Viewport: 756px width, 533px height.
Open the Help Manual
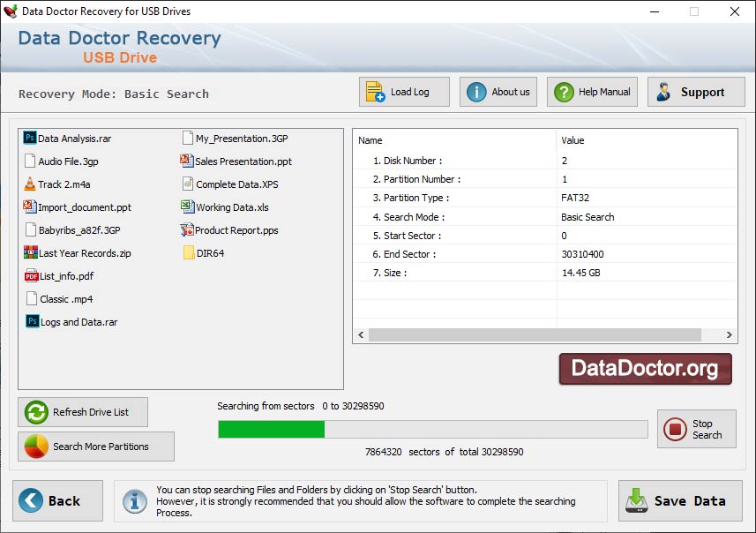click(x=591, y=91)
